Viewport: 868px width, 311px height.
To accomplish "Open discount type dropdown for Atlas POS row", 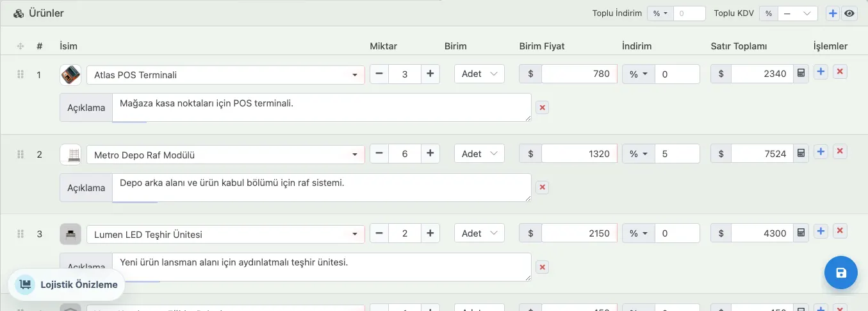I will [638, 74].
